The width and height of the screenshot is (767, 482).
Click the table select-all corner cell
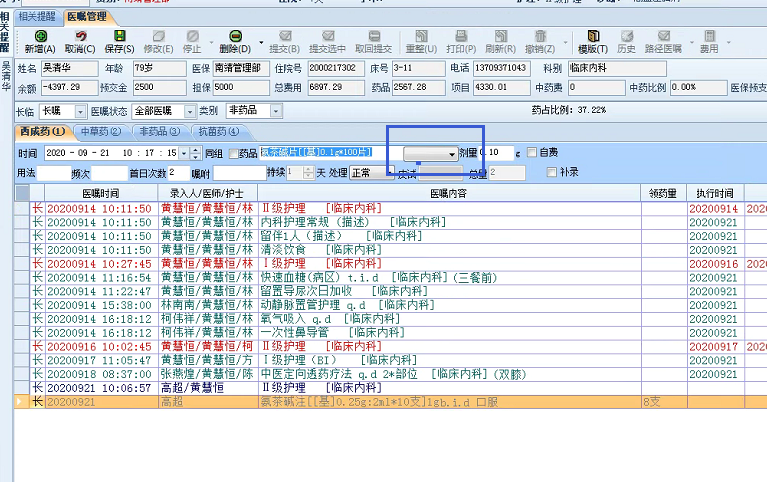(22, 193)
